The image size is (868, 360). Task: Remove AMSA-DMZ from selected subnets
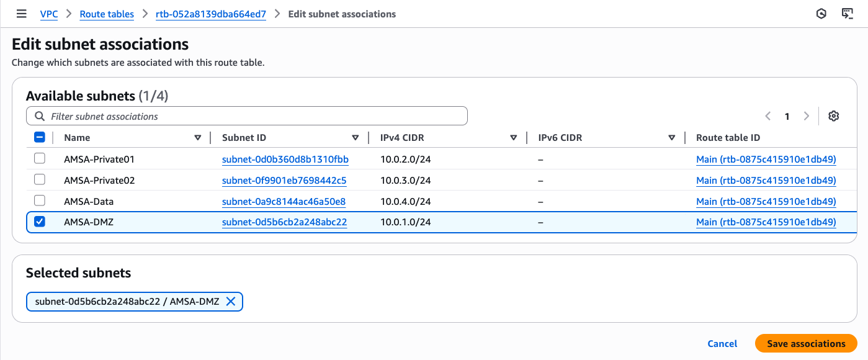(231, 302)
